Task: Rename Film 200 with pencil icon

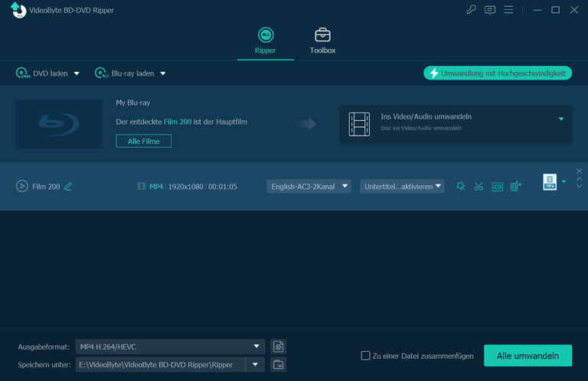Action: coord(68,186)
